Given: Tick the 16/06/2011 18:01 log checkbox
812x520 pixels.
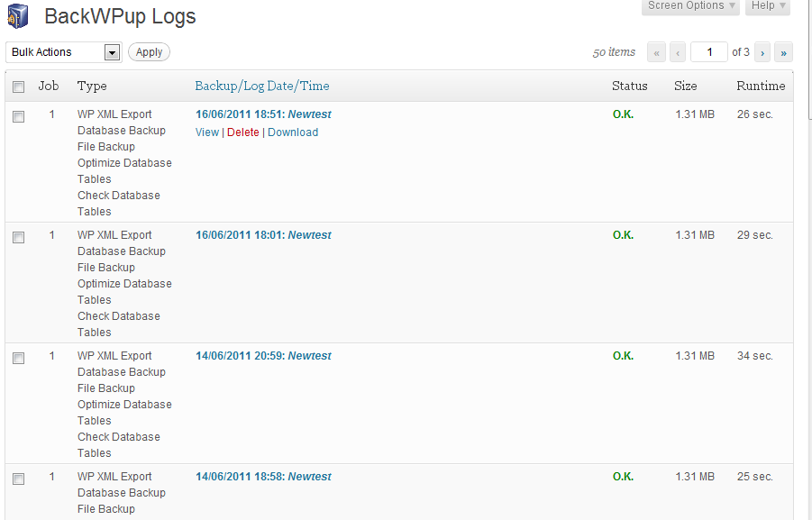Looking at the screenshot, I should [x=18, y=237].
